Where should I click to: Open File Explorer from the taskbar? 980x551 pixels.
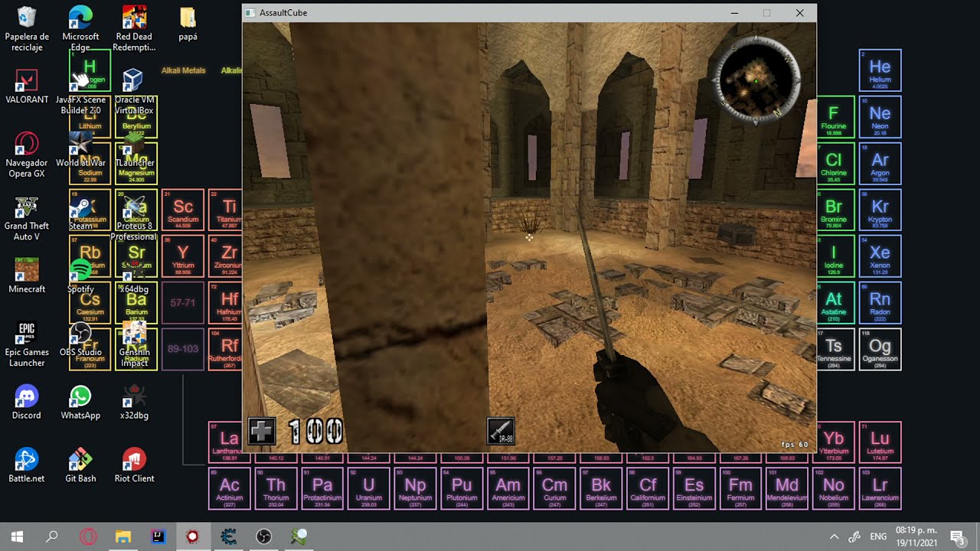pos(122,536)
